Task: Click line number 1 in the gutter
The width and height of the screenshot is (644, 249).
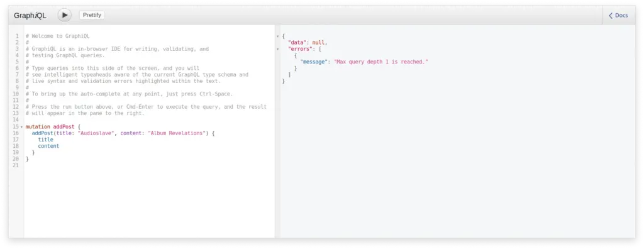Action: [17, 36]
